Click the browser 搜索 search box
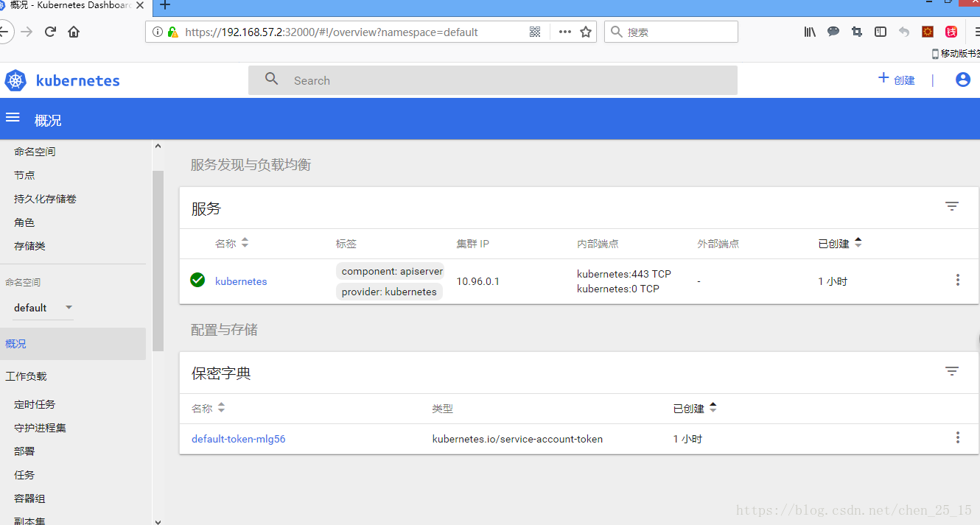Viewport: 980px width, 525px height. coord(671,32)
